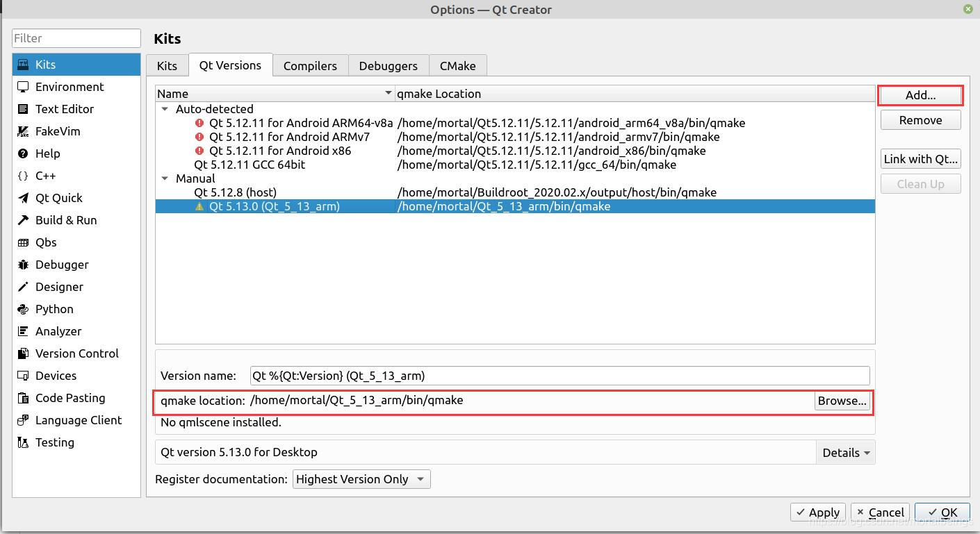Click the 'No qmlscene installed.' message
Image resolution: width=980 pixels, height=534 pixels.
pos(221,422)
